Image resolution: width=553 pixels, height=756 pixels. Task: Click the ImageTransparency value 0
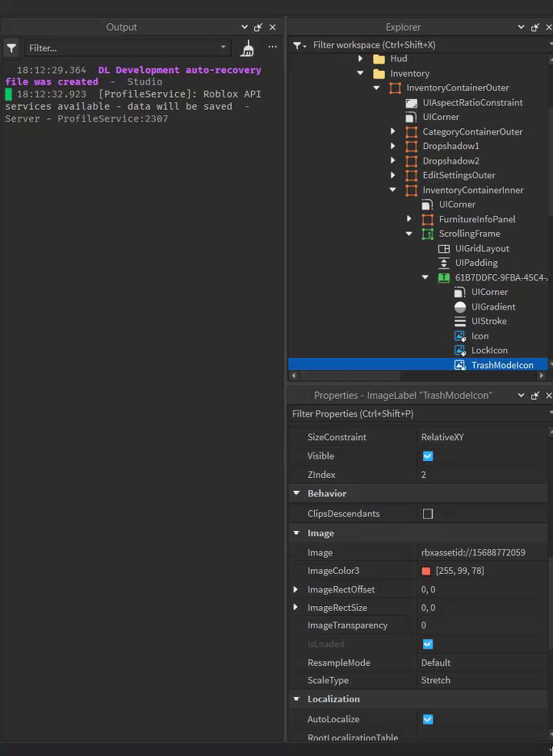[x=483, y=626]
